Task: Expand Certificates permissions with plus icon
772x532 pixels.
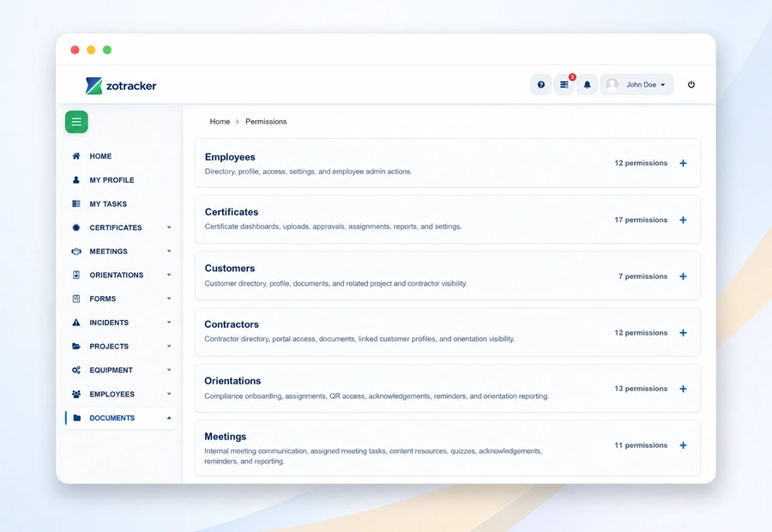Action: click(x=683, y=220)
